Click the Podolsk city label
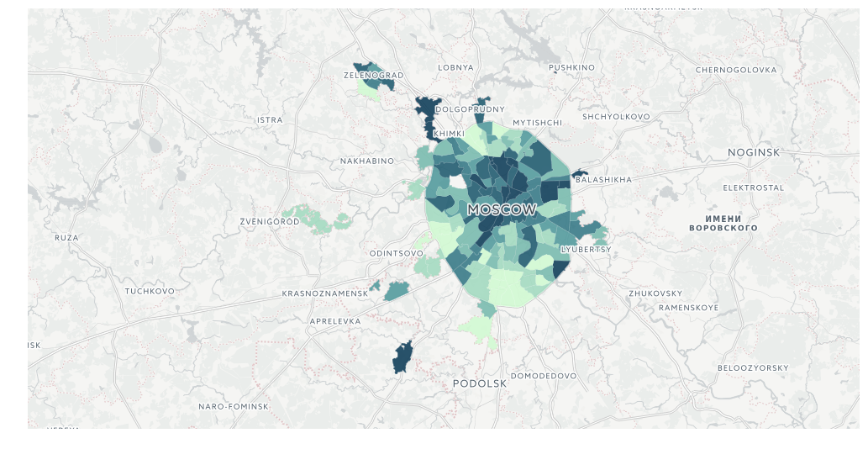Screen dimensions: 868x449 coord(480,383)
